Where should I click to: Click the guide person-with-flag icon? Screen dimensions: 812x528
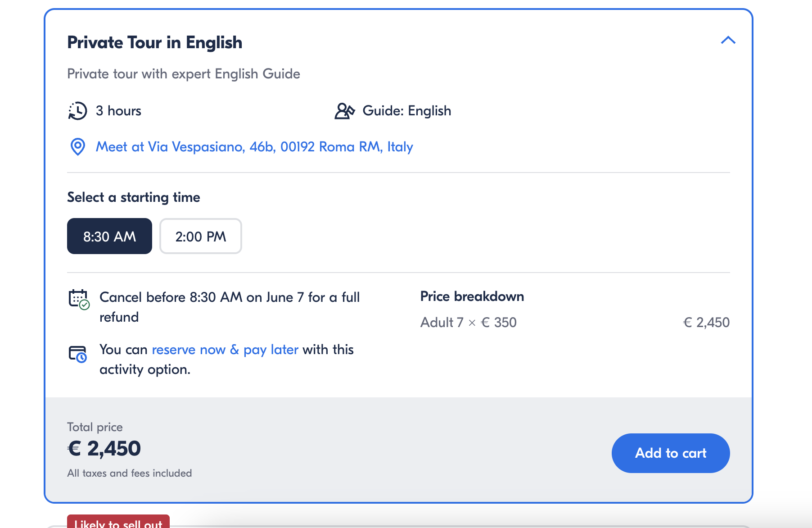(x=345, y=111)
